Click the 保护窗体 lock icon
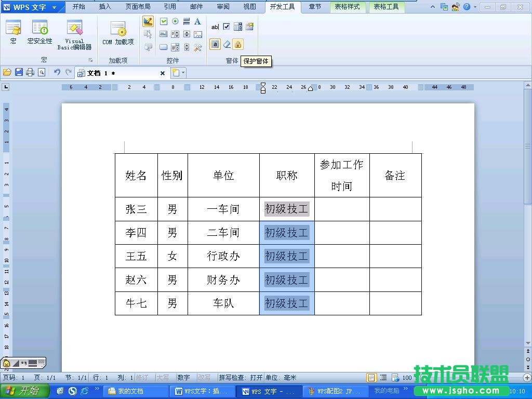The height and width of the screenshot is (399, 532). coord(237,44)
